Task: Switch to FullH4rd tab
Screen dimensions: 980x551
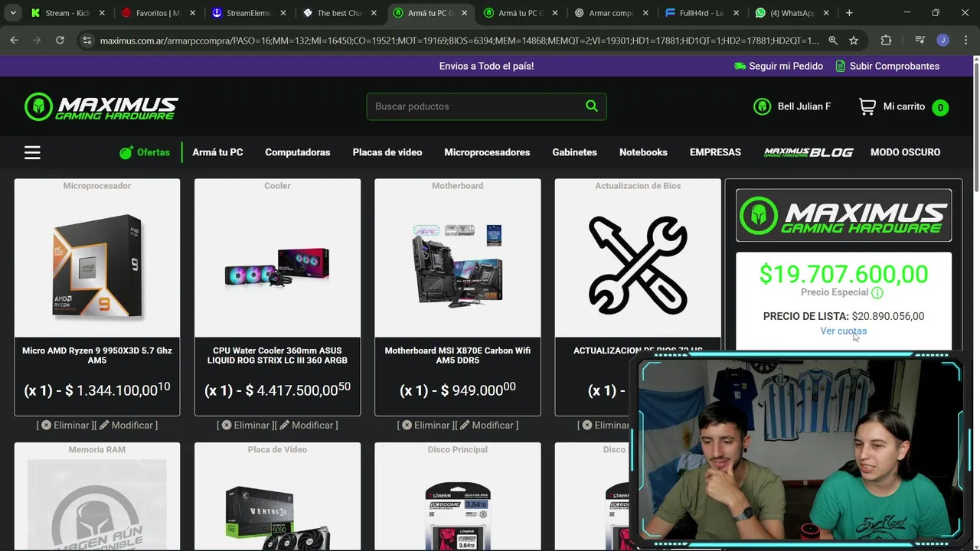Action: tap(701, 13)
